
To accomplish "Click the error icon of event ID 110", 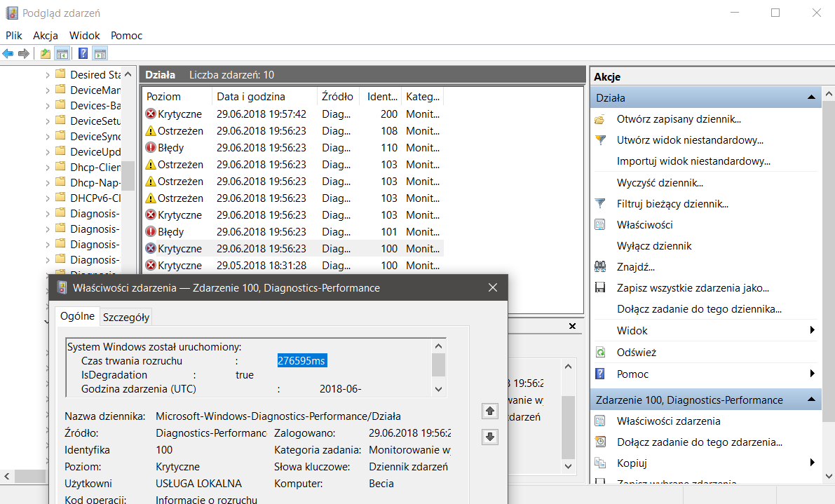I will [x=151, y=147].
